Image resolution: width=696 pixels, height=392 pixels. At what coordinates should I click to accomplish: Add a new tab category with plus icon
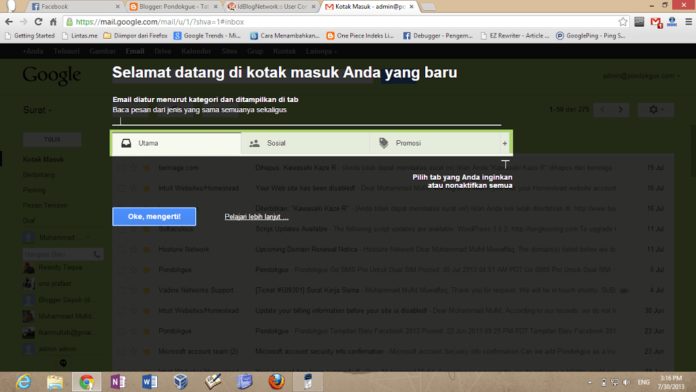click(x=505, y=143)
